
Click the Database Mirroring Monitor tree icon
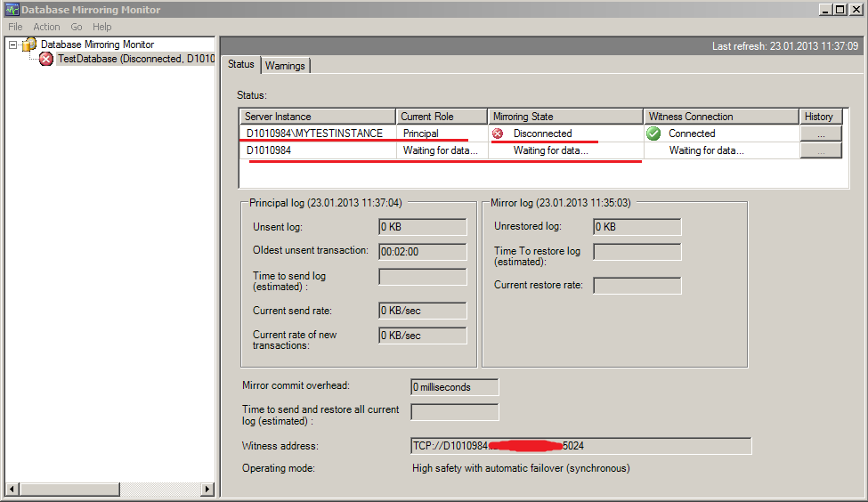(x=30, y=44)
